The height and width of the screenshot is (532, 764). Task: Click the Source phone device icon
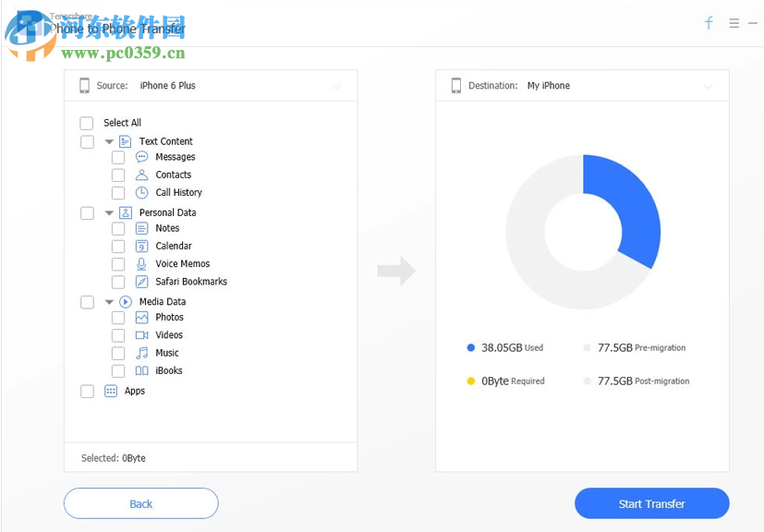coord(84,85)
